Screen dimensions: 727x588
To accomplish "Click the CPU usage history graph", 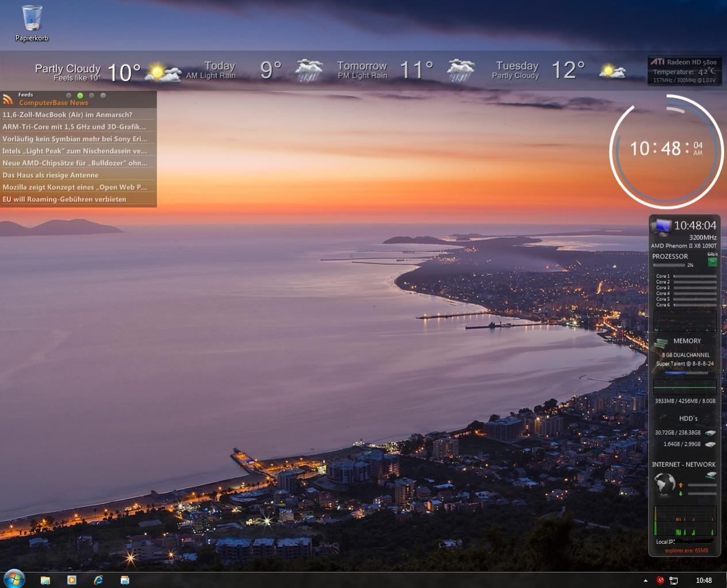I will pos(684,320).
